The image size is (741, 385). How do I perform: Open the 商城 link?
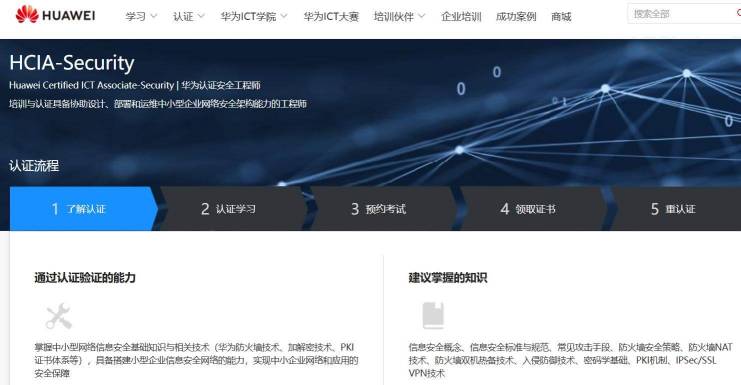click(561, 17)
